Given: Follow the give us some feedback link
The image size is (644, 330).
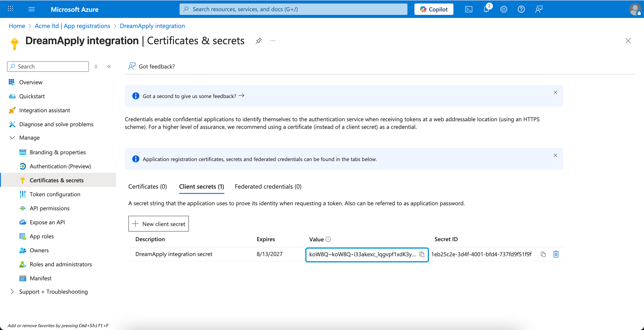Looking at the screenshot, I should (193, 96).
